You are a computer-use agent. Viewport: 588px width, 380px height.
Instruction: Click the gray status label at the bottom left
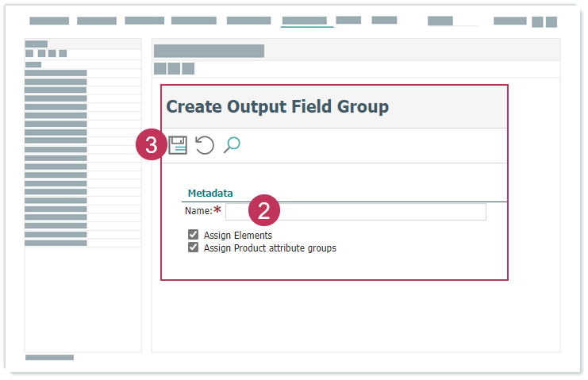pos(49,358)
